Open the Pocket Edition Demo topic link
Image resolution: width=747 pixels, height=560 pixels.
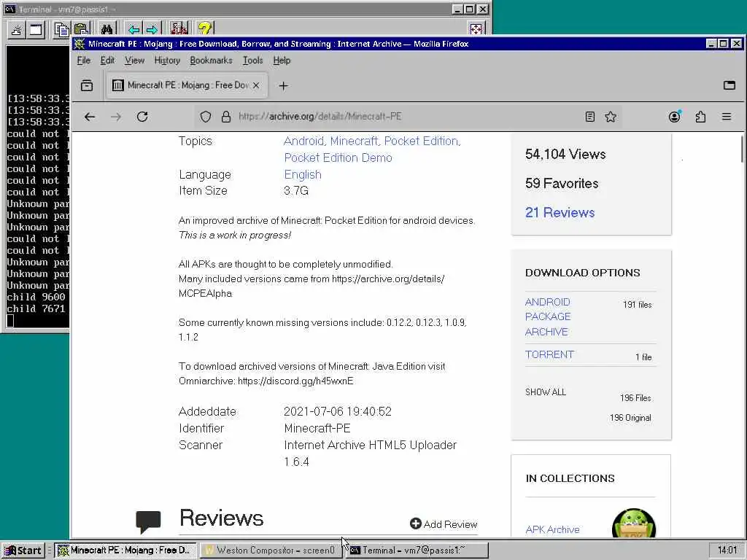338,157
